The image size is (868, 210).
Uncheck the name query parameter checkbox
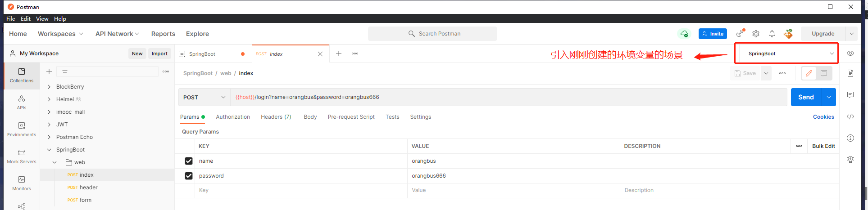(189, 161)
